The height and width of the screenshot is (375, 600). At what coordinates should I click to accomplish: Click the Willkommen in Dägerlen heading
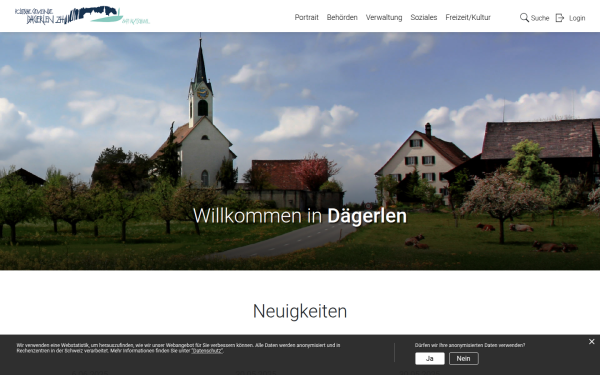point(300,216)
